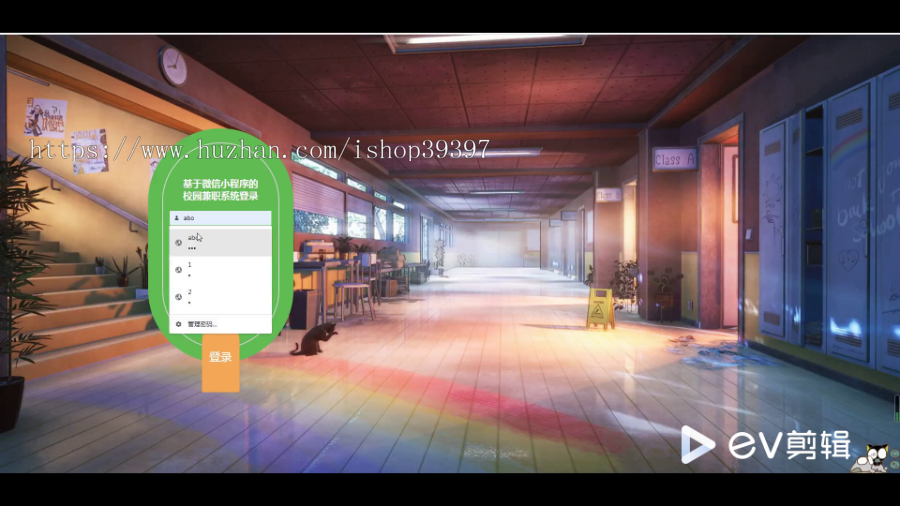Choose saved account 2 from autofill list
900x506 pixels.
[220, 297]
